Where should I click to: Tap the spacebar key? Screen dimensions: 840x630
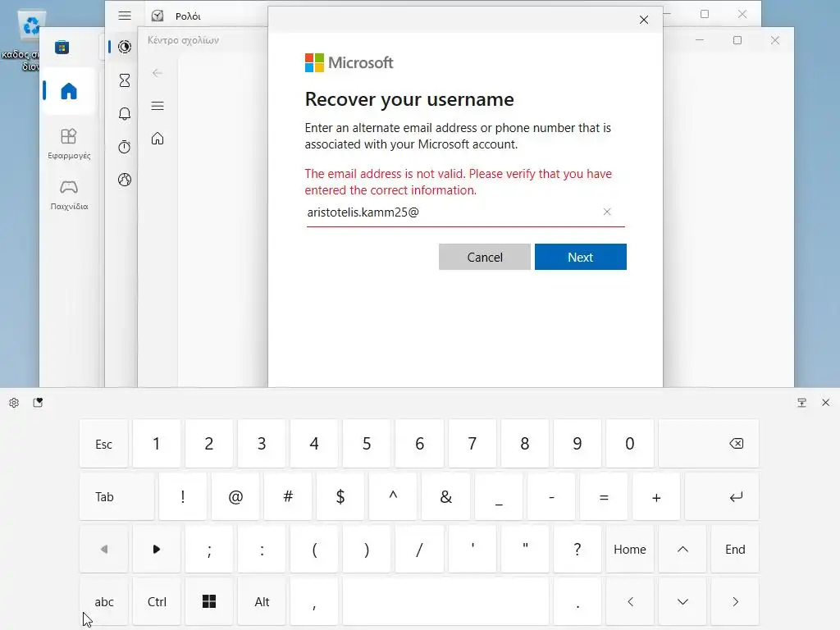pyautogui.click(x=445, y=601)
